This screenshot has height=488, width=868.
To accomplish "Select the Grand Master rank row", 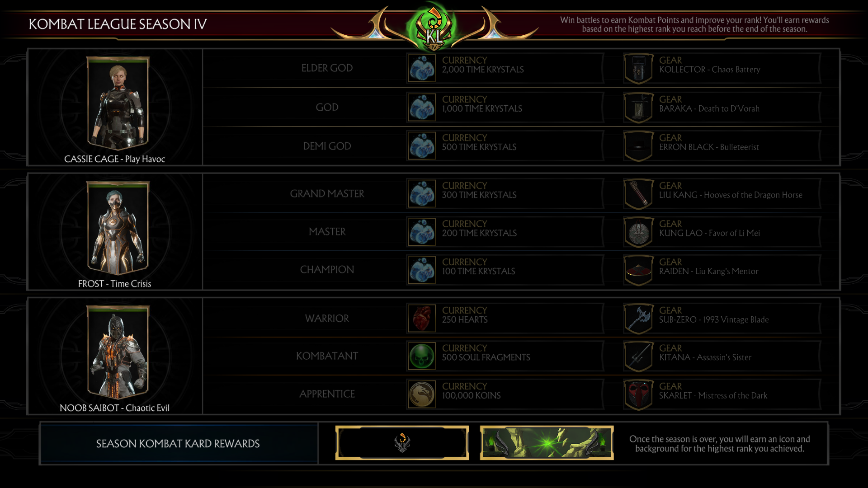I will tap(521, 194).
